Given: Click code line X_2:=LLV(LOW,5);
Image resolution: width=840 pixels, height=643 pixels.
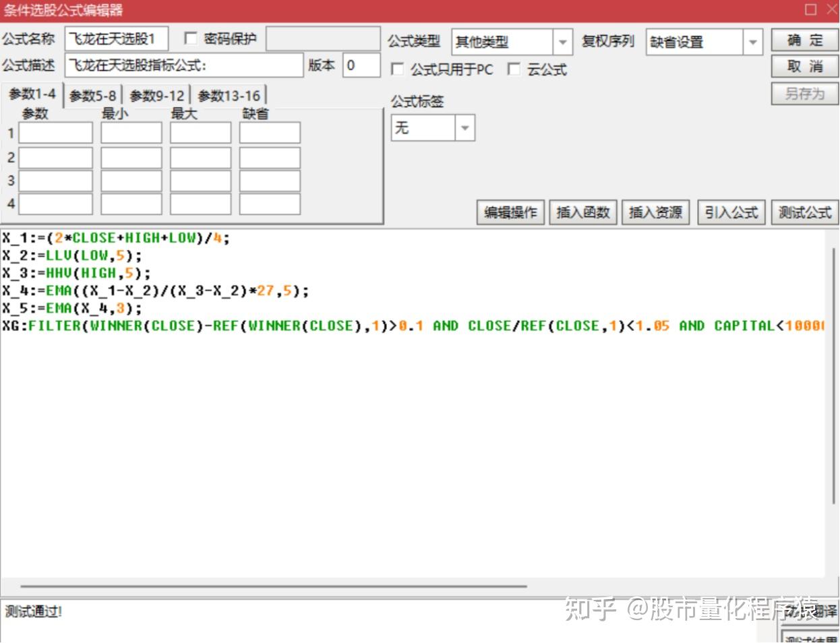Looking at the screenshot, I should [x=72, y=255].
